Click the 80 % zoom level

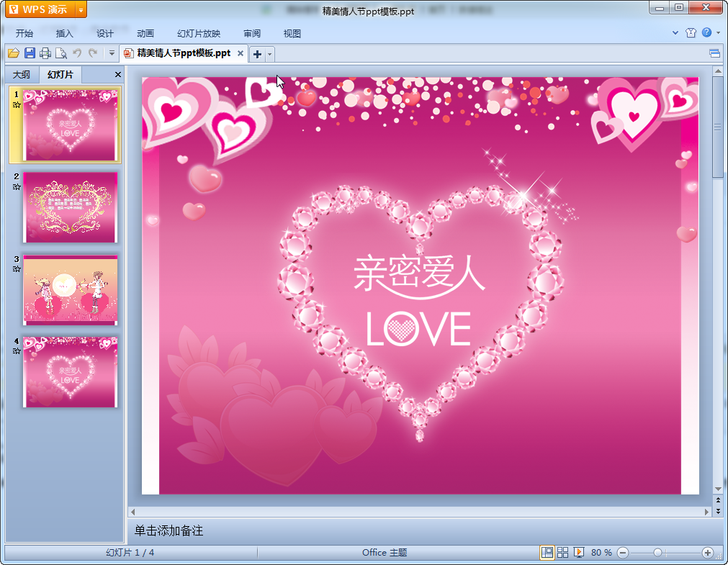[601, 553]
